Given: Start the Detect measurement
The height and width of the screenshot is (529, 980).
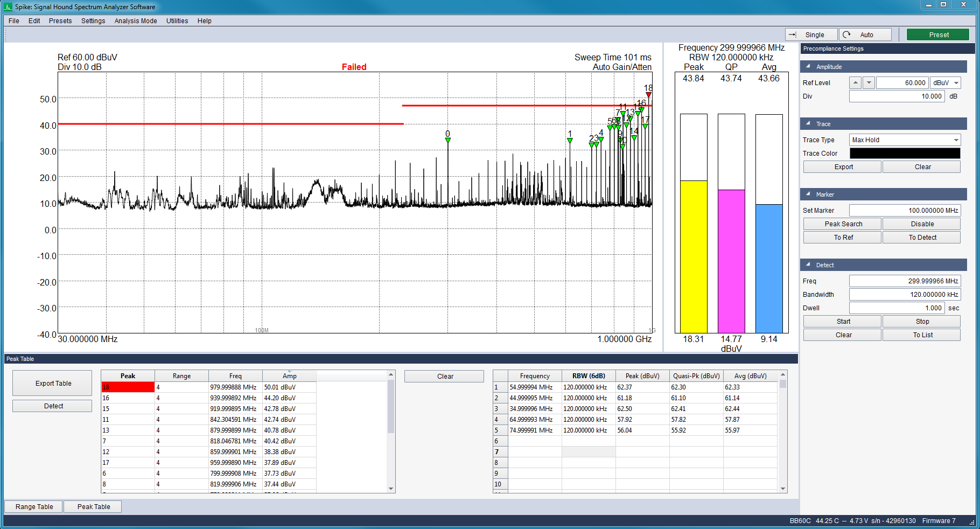Looking at the screenshot, I should coord(842,321).
